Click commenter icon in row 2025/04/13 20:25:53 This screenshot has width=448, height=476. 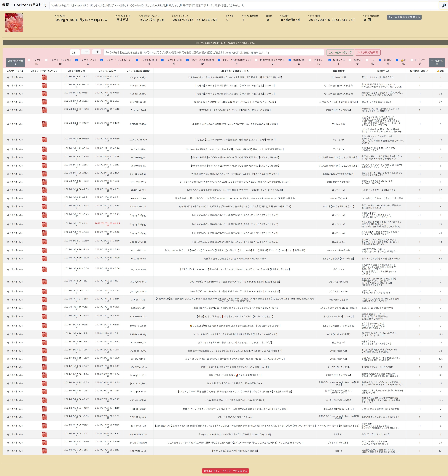coord(44,102)
